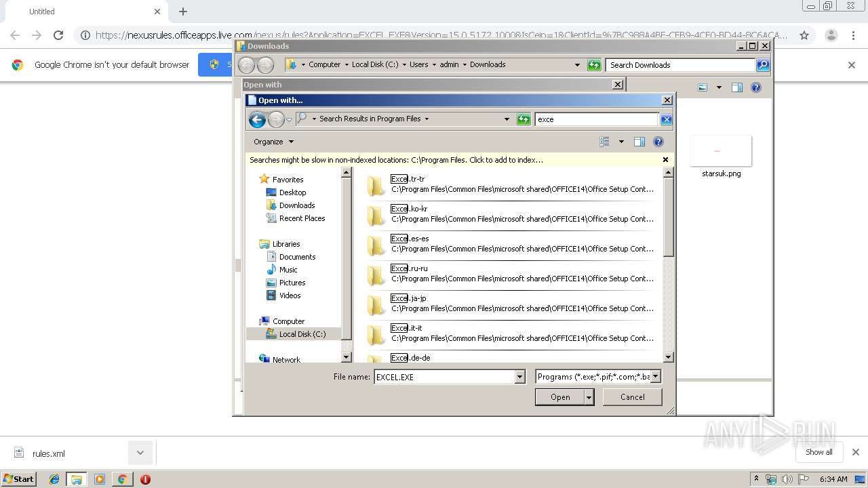Select the Excel.ko-kr folder
This screenshot has height=488, width=868.
[x=512, y=214]
